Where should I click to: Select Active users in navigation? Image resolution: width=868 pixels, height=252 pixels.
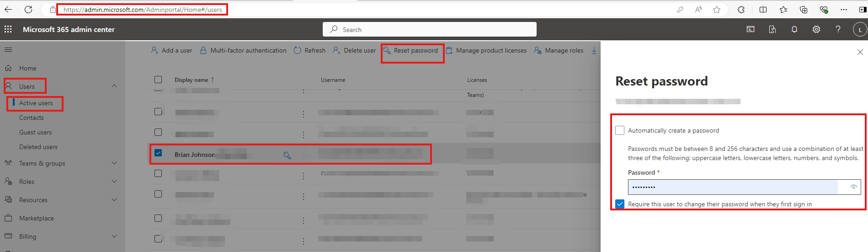(36, 103)
